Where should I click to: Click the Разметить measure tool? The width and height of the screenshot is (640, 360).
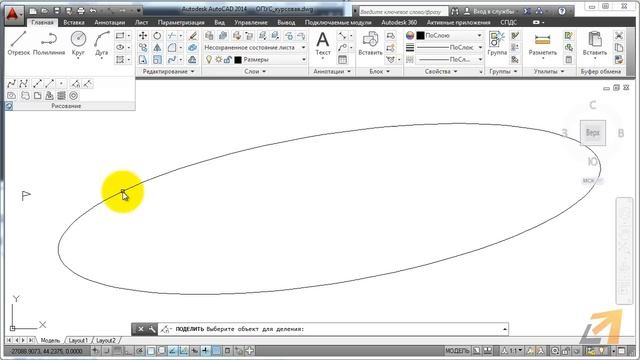(x=542, y=44)
